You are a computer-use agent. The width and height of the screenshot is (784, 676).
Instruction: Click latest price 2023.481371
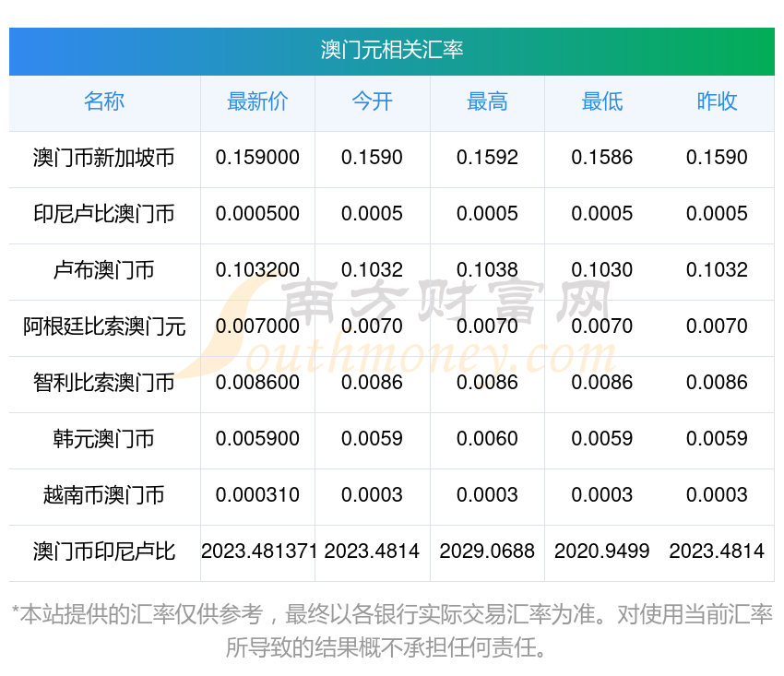tap(259, 551)
